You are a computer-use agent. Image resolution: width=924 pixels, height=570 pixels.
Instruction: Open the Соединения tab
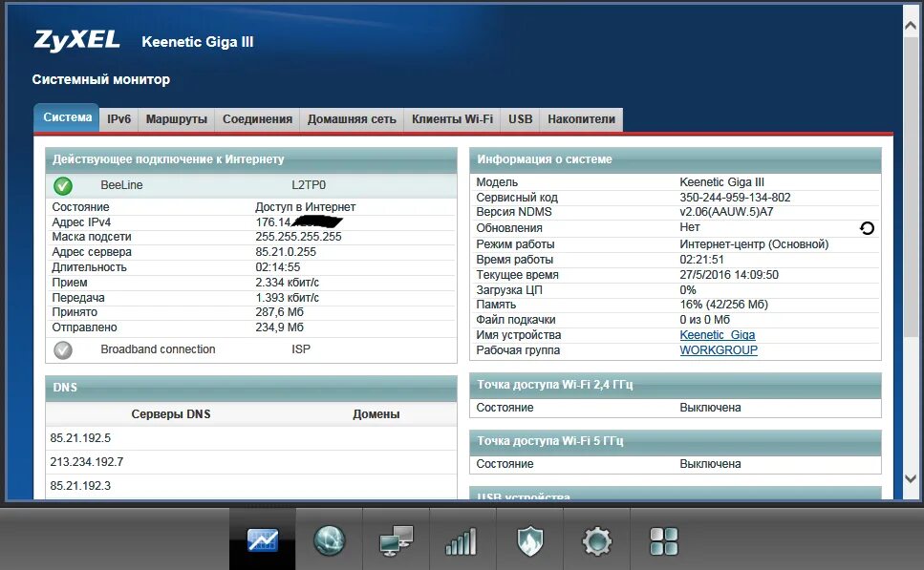258,119
